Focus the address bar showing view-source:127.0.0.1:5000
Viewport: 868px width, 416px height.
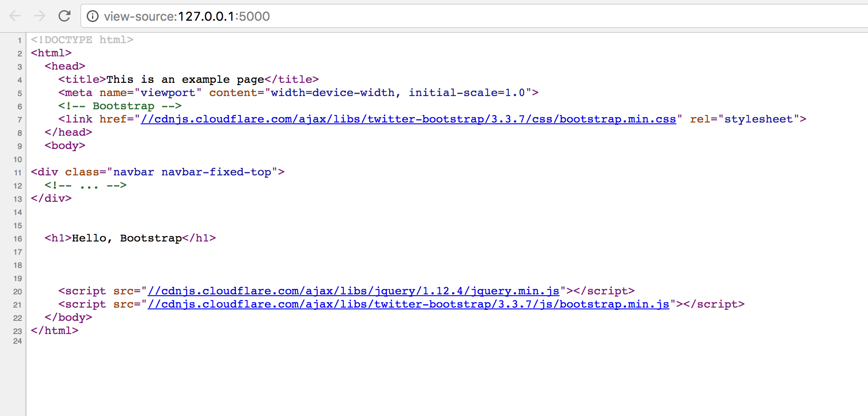(x=475, y=16)
